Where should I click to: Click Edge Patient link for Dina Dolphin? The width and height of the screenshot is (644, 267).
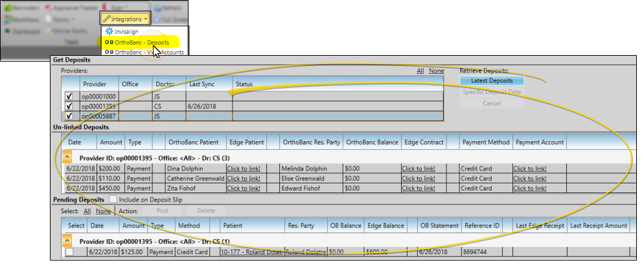(x=244, y=168)
